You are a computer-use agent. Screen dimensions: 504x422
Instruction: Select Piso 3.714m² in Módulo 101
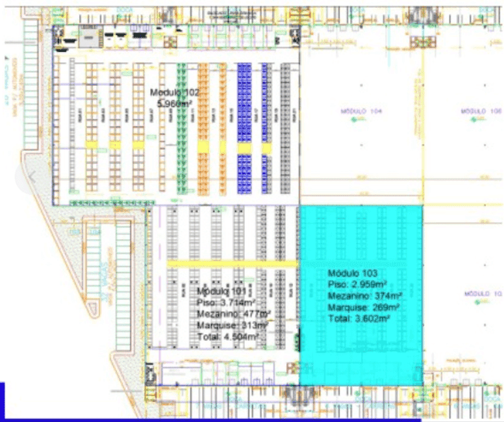[226, 302]
